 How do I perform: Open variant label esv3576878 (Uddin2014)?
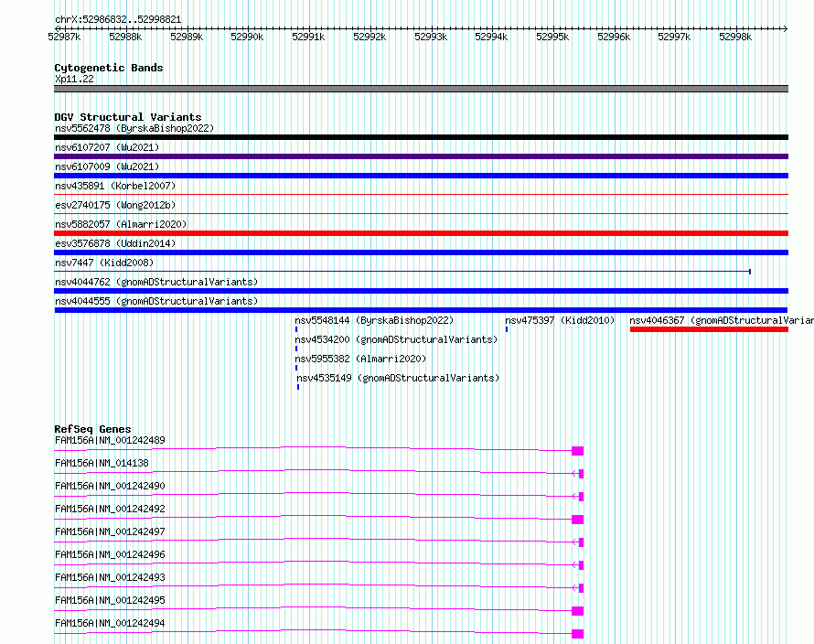[115, 243]
